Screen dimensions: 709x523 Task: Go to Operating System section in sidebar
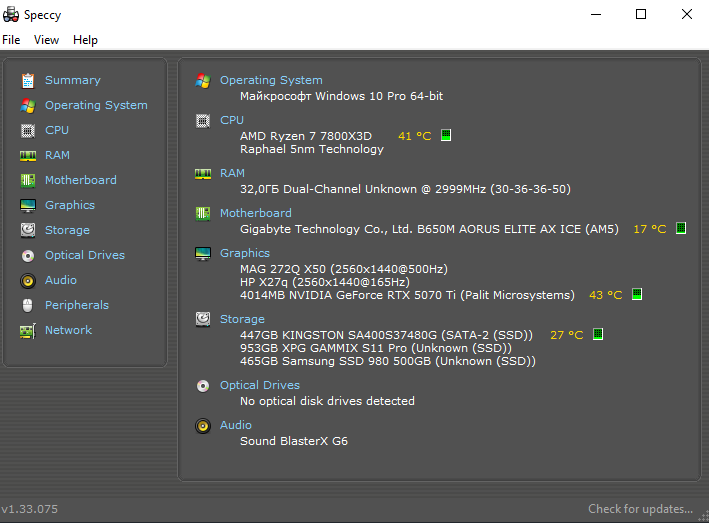tap(96, 105)
